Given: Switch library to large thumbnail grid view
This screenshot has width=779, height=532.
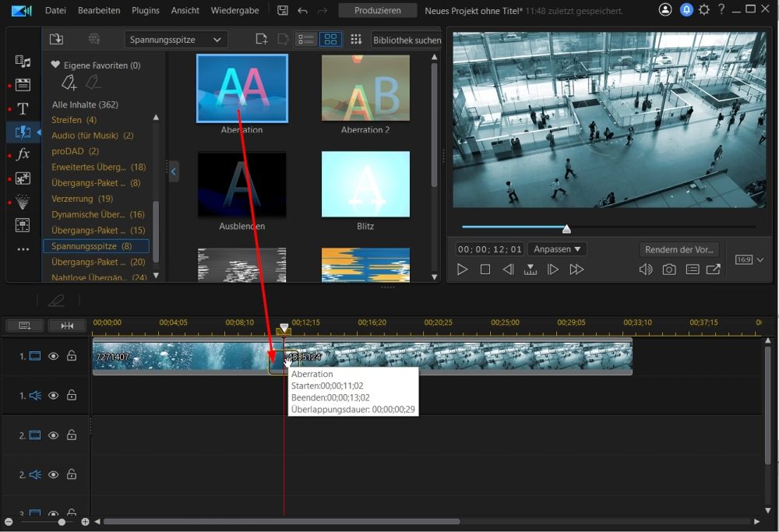Looking at the screenshot, I should pyautogui.click(x=330, y=39).
